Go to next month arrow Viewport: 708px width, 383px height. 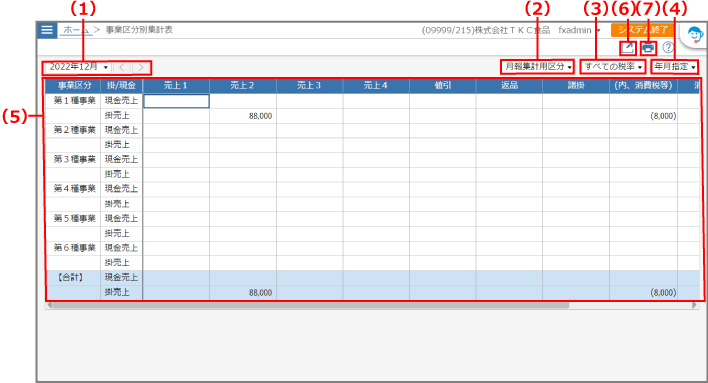(x=141, y=67)
